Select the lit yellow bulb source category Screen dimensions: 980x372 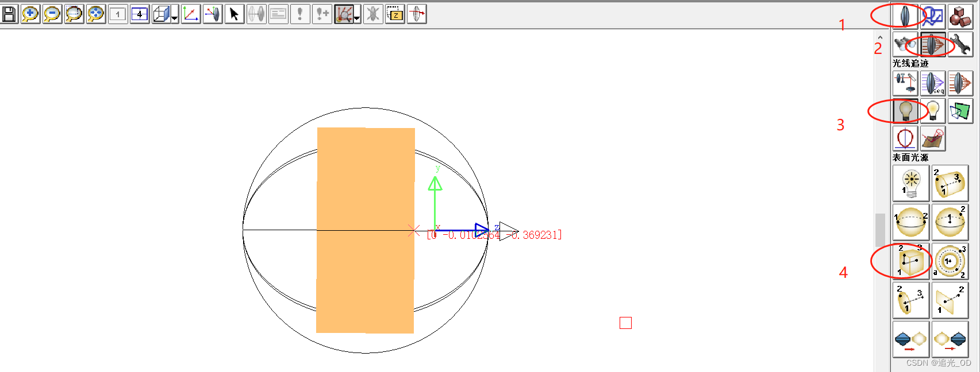coord(933,111)
